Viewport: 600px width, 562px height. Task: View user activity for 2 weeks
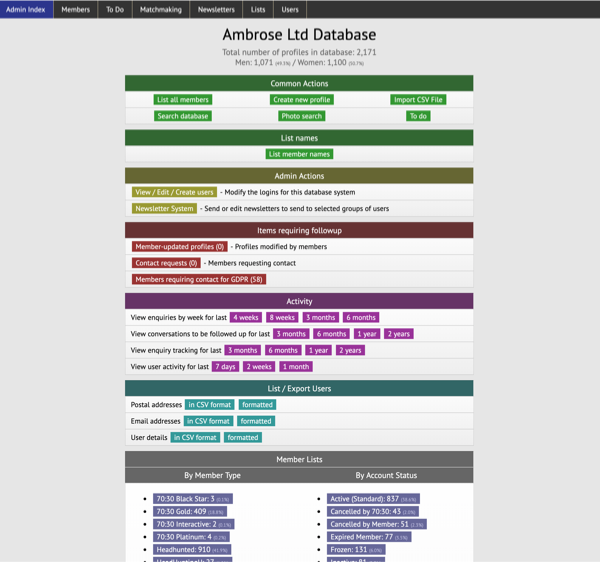click(x=259, y=367)
